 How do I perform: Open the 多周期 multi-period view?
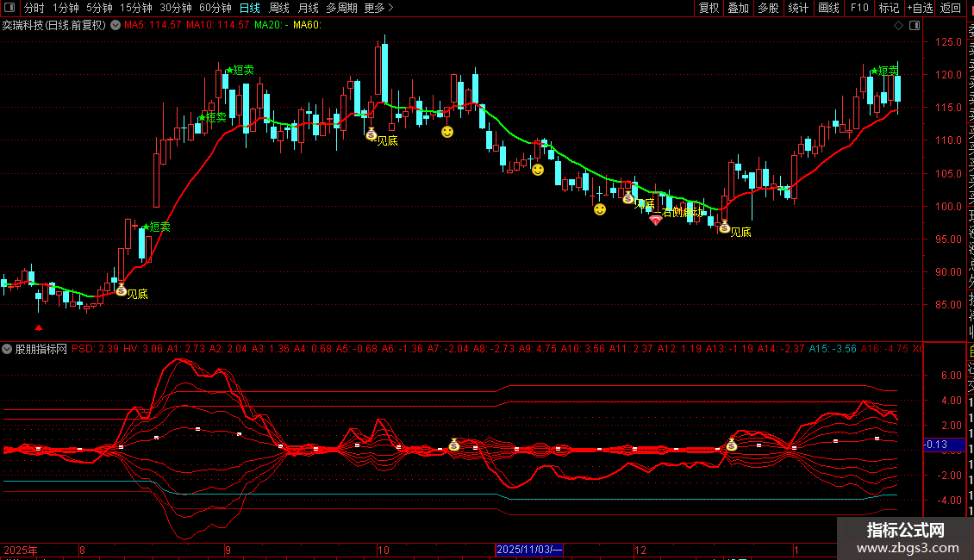341,8
